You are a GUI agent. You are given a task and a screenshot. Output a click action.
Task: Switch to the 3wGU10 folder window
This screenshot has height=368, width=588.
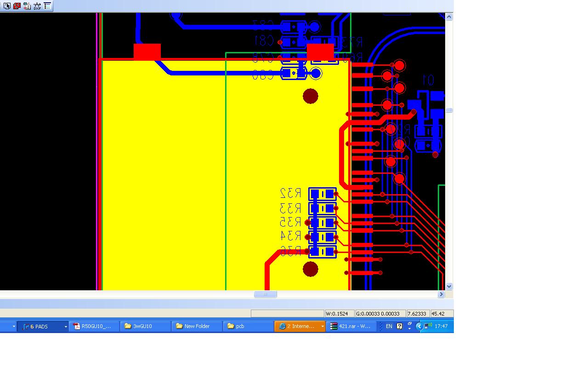coord(145,327)
